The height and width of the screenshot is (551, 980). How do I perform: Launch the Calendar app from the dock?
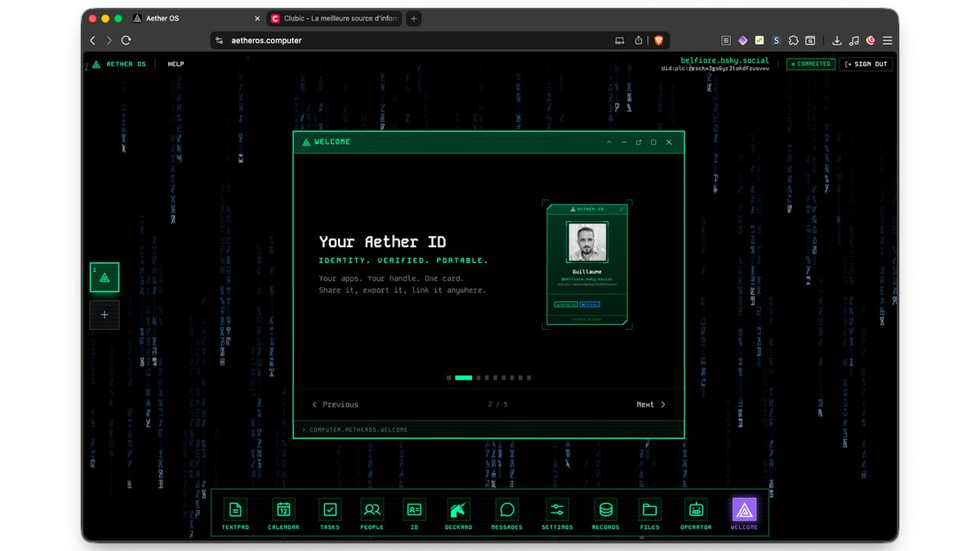coord(283,509)
